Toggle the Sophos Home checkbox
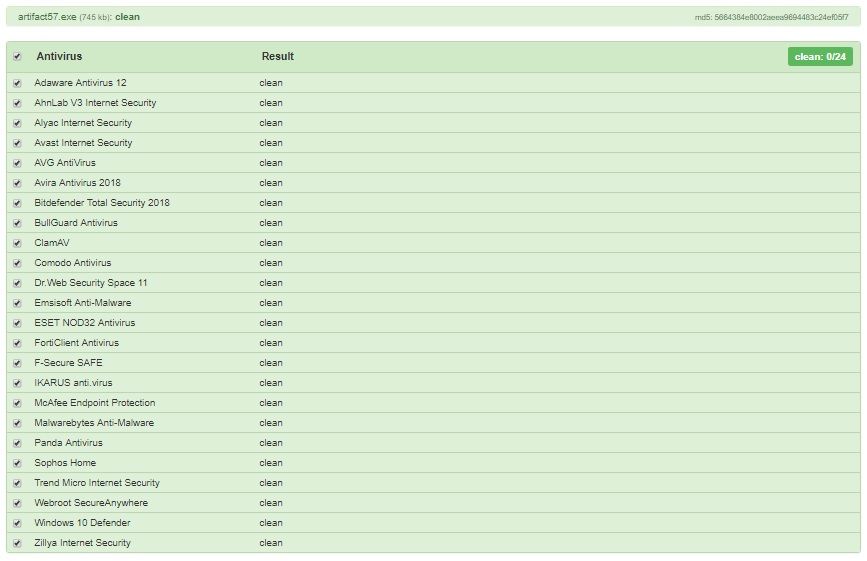This screenshot has width=867, height=561. [17, 463]
